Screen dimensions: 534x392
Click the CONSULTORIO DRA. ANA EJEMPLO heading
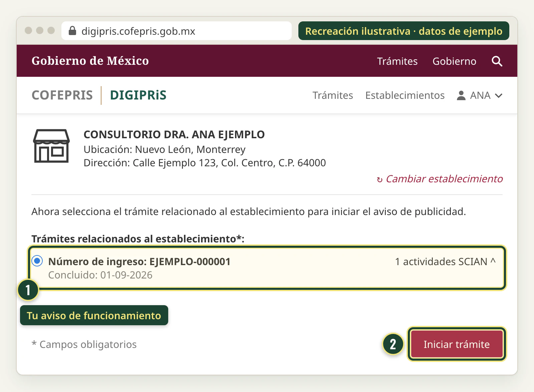[x=174, y=135]
